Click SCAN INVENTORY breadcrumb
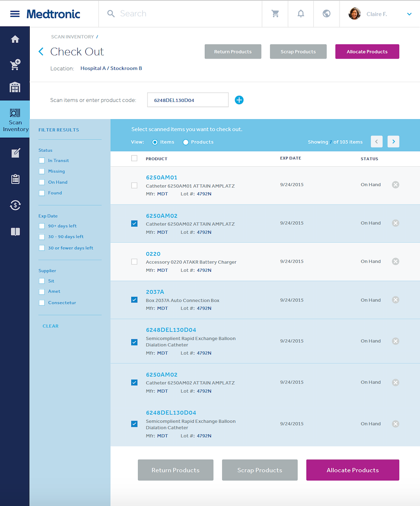Screen dimensions: 420x506 click(72, 37)
